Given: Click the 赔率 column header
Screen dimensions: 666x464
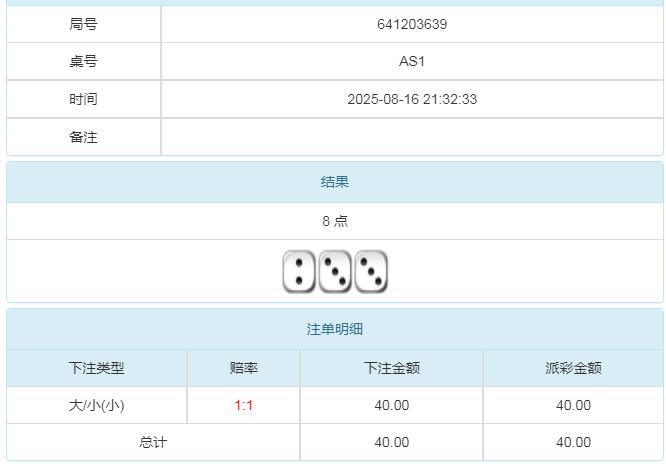Looking at the screenshot, I should click(x=243, y=368).
